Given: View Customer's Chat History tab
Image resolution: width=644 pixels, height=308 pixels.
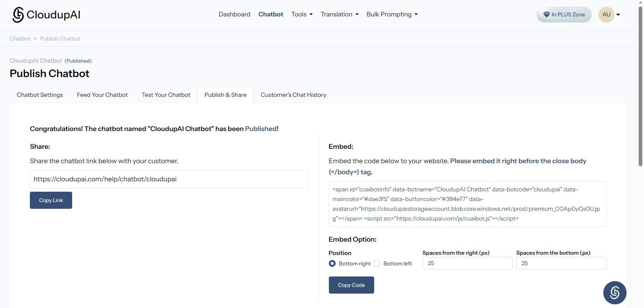Looking at the screenshot, I should 293,95.
